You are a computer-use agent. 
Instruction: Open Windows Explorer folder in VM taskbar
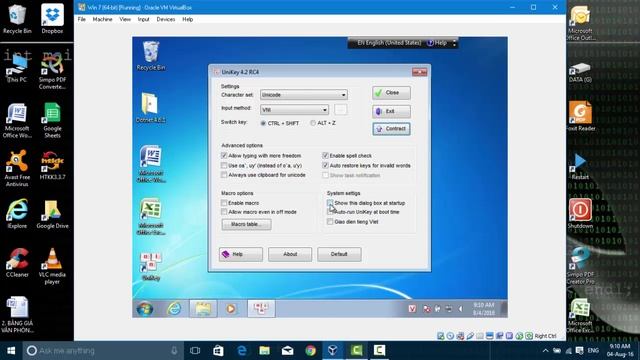[x=202, y=309]
